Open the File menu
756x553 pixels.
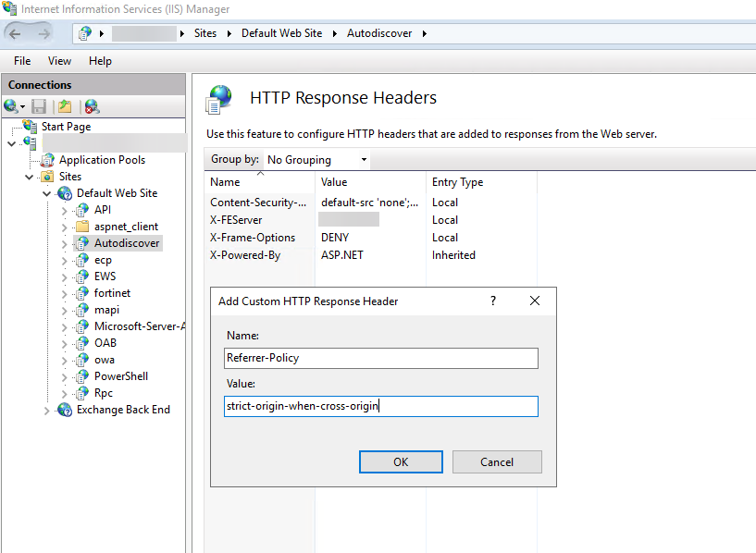click(x=22, y=61)
